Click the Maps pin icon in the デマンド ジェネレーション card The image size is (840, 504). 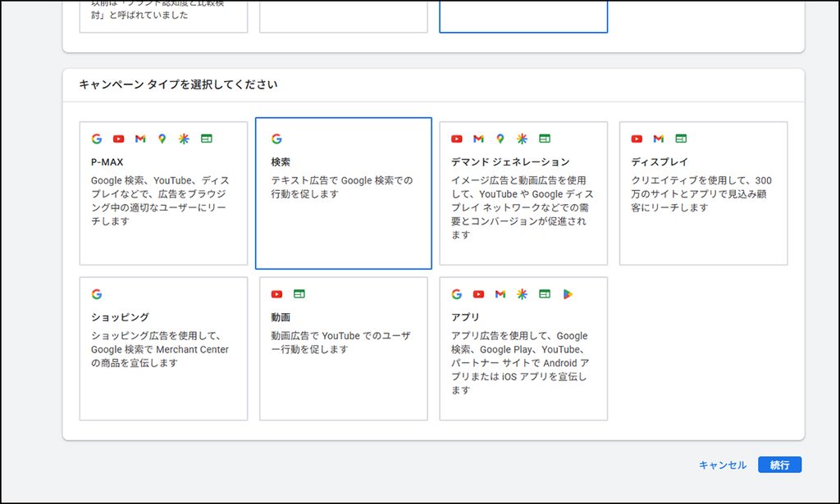[x=500, y=138]
